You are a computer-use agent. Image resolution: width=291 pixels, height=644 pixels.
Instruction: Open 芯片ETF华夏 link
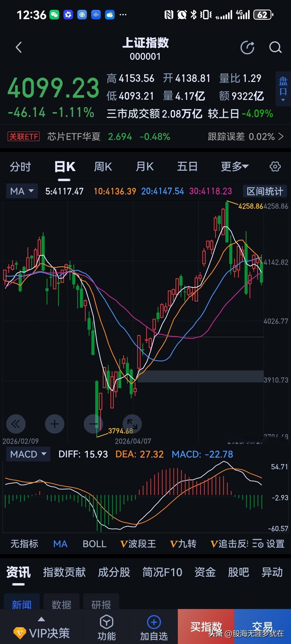[x=74, y=137]
